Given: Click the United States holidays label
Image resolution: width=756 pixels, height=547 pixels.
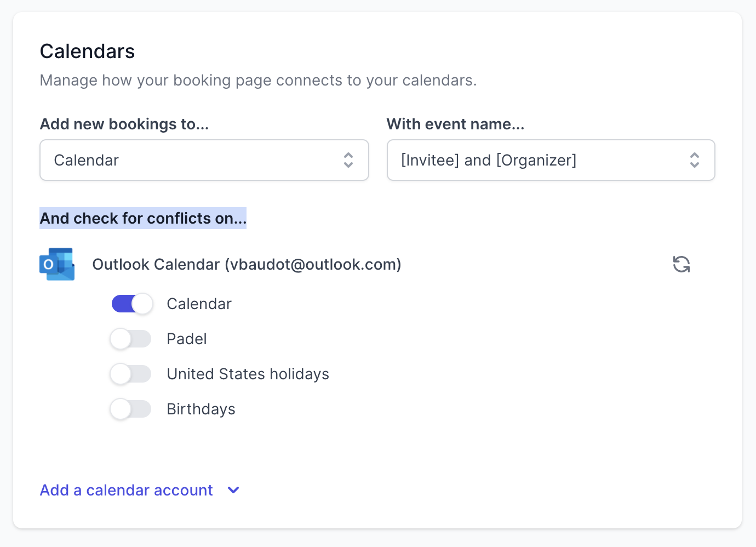Looking at the screenshot, I should pos(248,374).
